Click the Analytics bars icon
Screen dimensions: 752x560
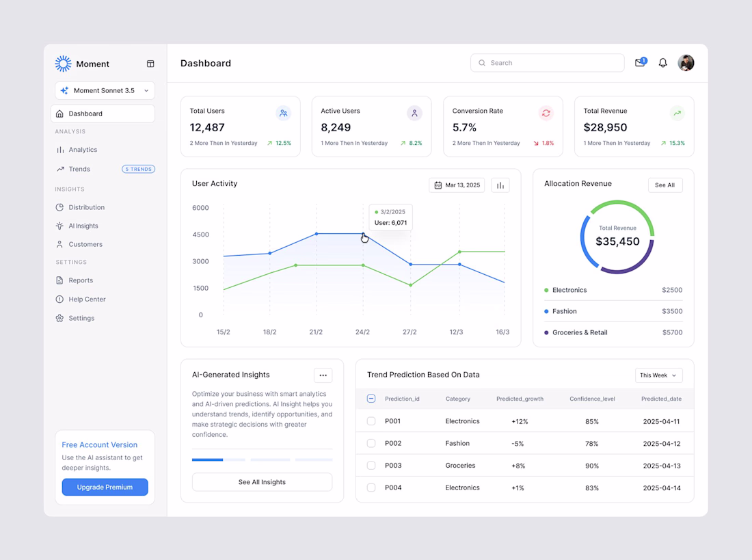tap(60, 150)
